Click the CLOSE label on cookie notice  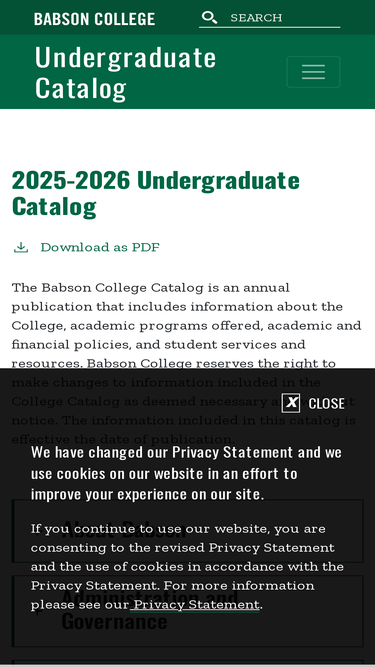tap(327, 403)
